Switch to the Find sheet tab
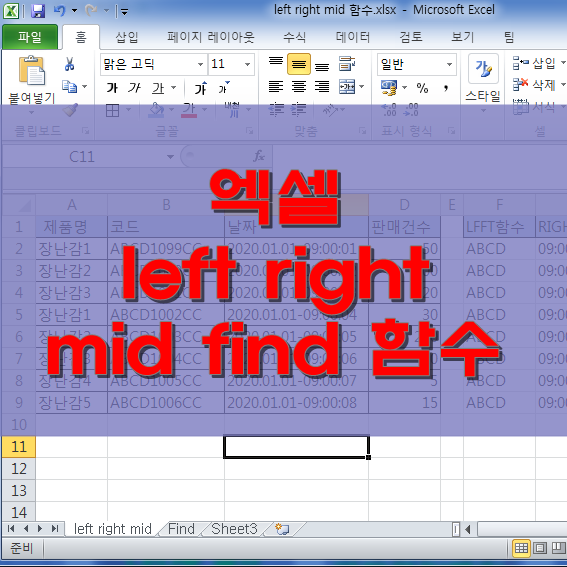Image resolution: width=567 pixels, height=567 pixels. click(182, 529)
